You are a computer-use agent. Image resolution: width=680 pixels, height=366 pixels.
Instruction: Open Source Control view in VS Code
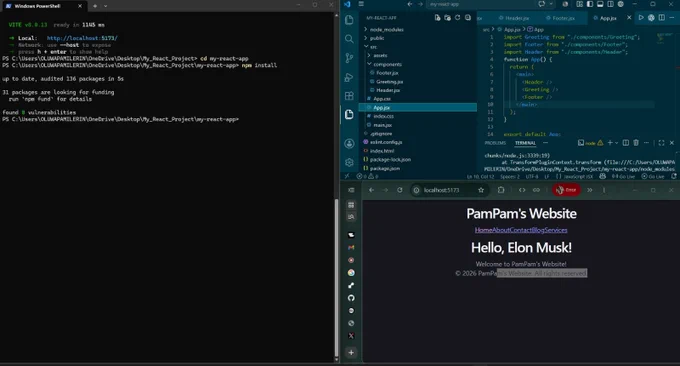pos(349,58)
